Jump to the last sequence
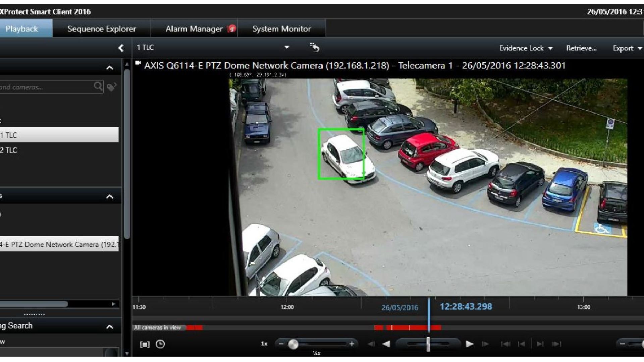644x362 pixels. coord(556,344)
